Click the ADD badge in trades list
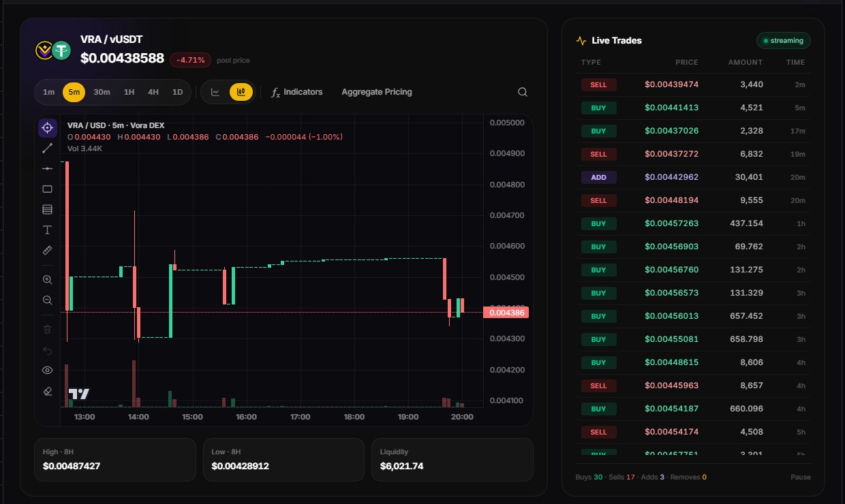This screenshot has width=845, height=504. pyautogui.click(x=598, y=177)
